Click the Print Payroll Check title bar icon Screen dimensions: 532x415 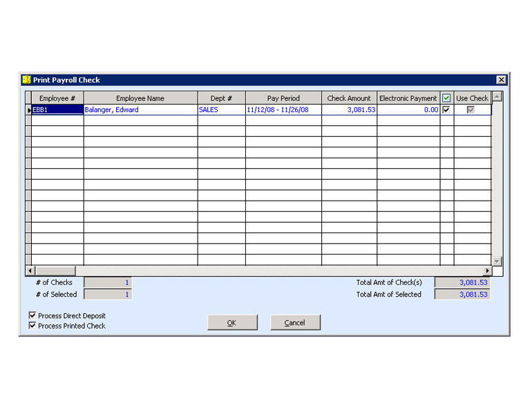pos(27,80)
